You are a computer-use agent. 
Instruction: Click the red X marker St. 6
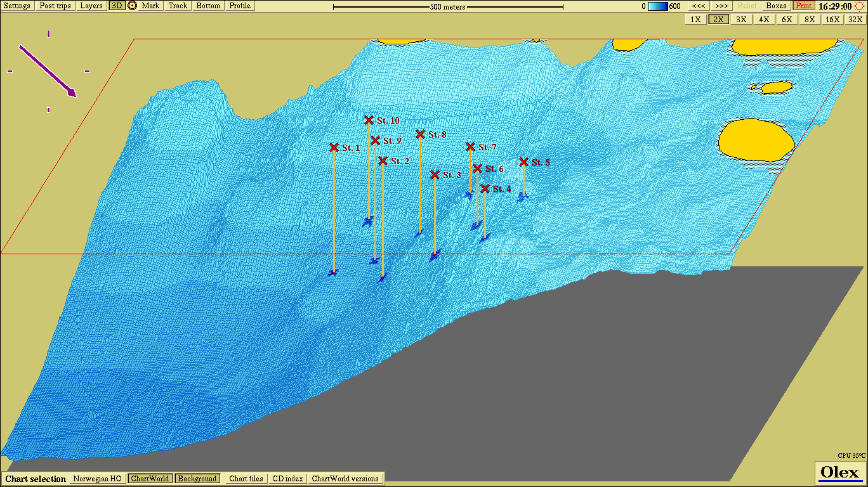pos(477,168)
